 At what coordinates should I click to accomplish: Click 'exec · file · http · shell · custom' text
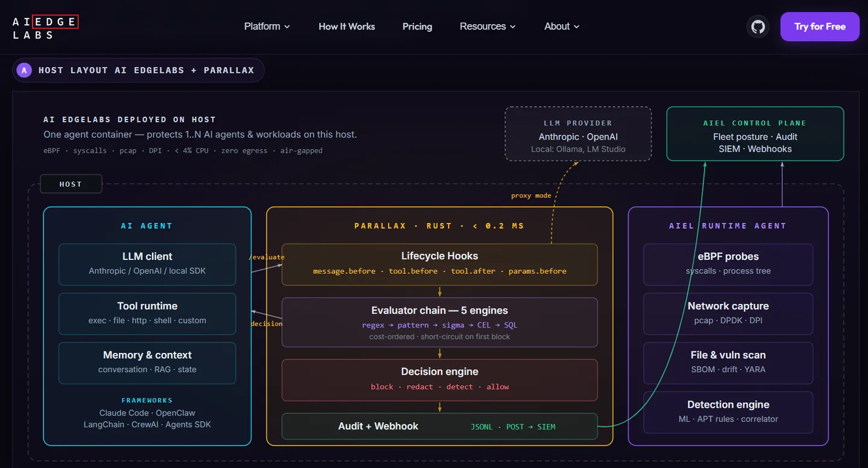click(147, 320)
